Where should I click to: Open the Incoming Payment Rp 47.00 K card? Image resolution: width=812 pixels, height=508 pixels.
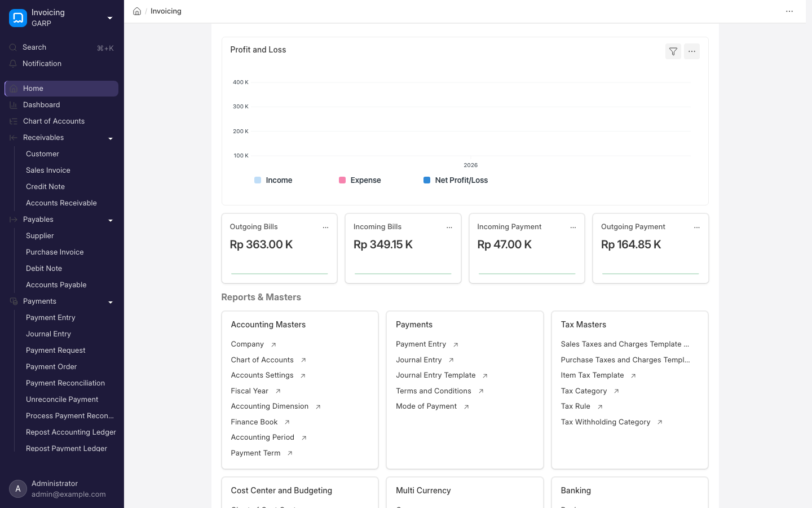[x=527, y=248]
